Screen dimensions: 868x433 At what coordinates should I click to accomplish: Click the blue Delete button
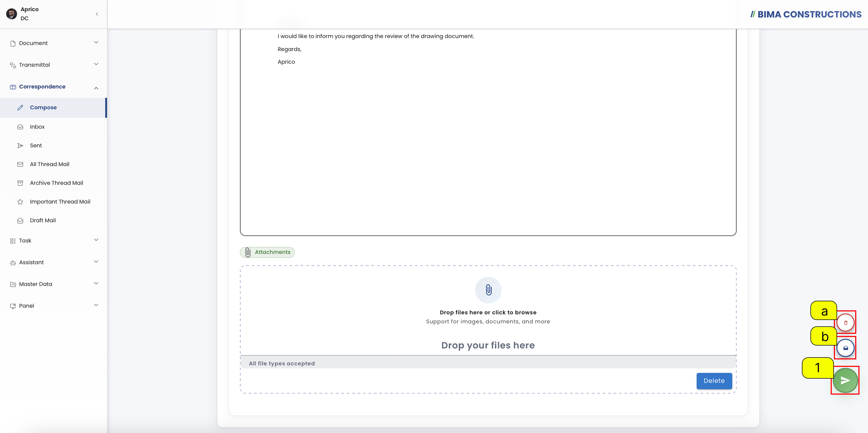pyautogui.click(x=714, y=381)
